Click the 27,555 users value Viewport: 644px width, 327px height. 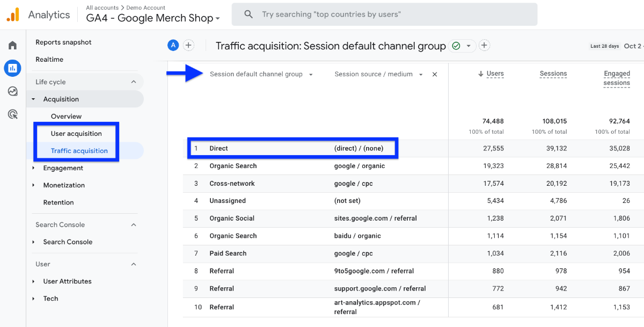[493, 149]
